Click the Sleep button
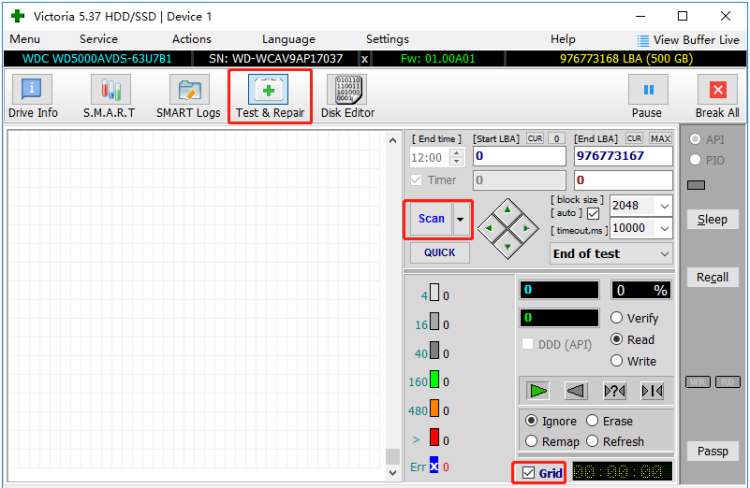Viewport: 750px width, 488px height. point(712,219)
